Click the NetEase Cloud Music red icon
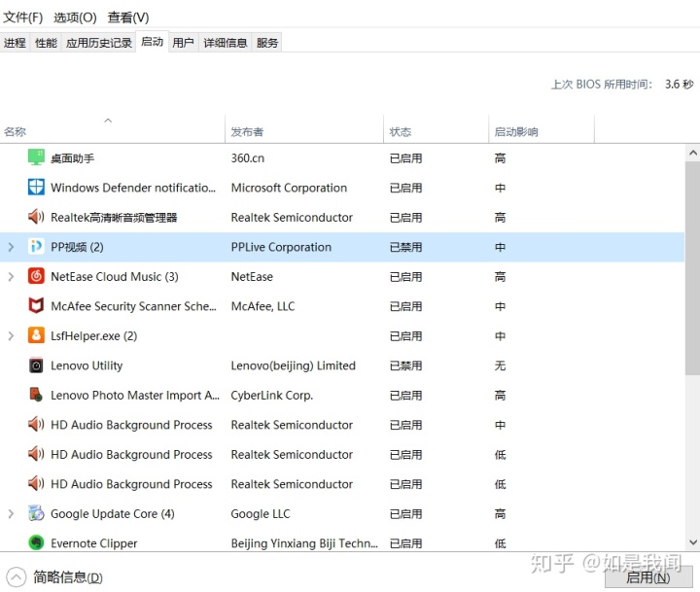Image resolution: width=700 pixels, height=592 pixels. pos(36,276)
